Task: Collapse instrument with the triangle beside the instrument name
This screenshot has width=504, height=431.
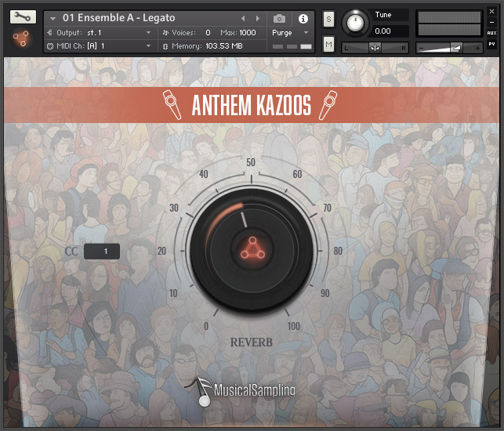Action: click(53, 19)
